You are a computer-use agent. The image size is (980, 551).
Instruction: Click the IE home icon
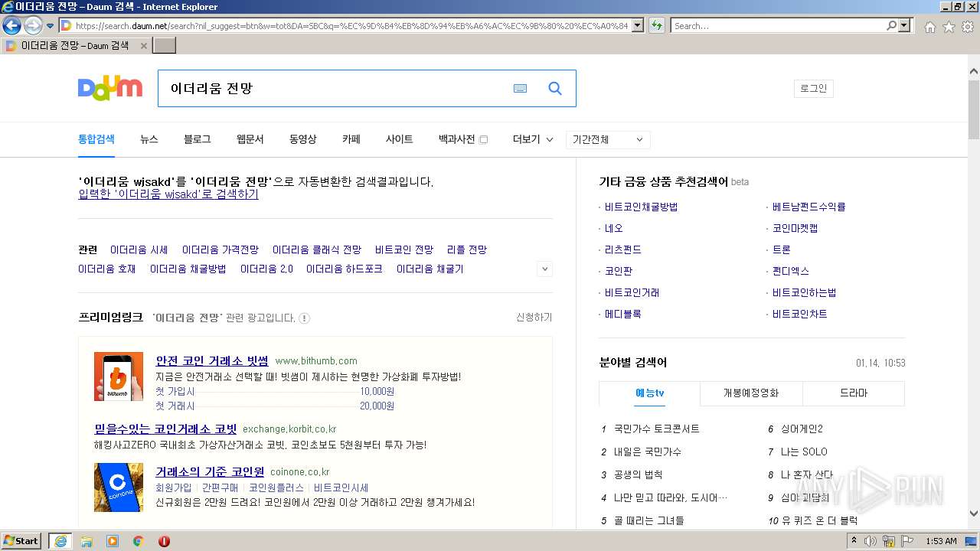pos(929,27)
